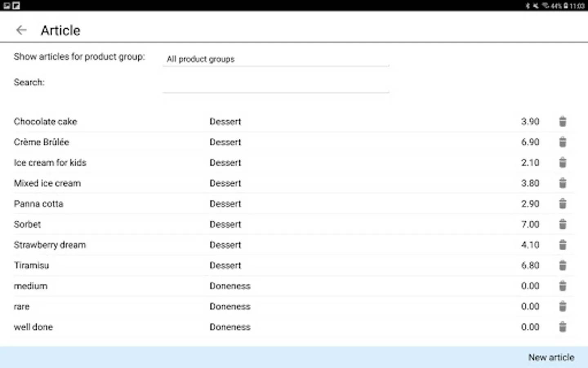The width and height of the screenshot is (588, 368).
Task: Go back using the arrow icon
Action: 21,30
